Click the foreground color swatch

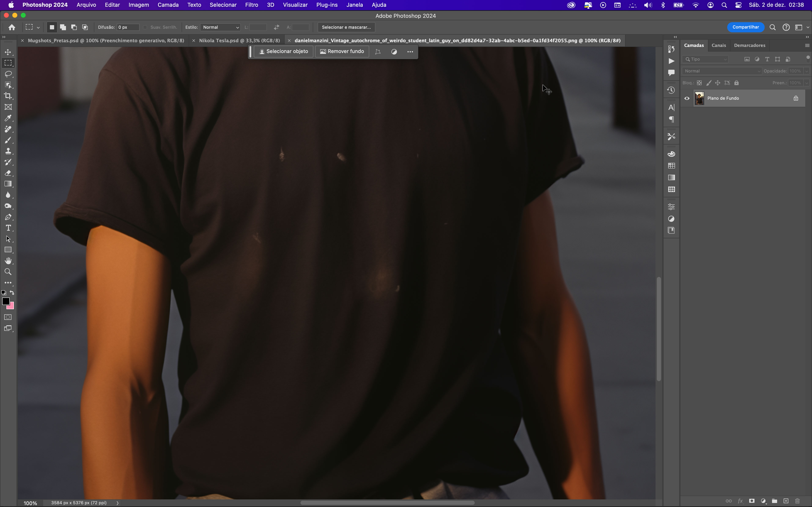point(6,301)
